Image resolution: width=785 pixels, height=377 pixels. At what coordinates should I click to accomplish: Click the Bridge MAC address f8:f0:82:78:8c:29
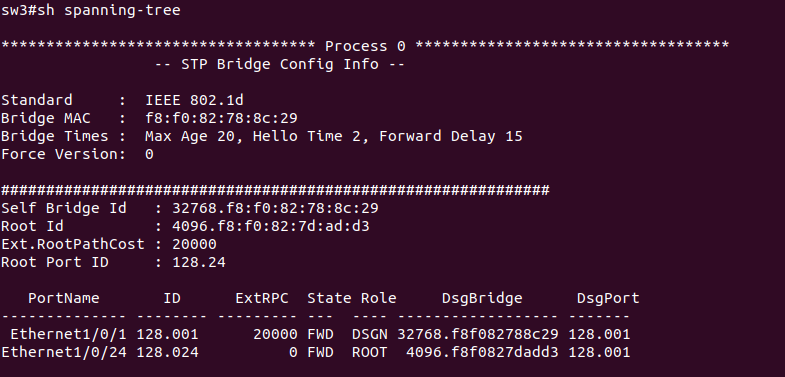[x=221, y=118]
